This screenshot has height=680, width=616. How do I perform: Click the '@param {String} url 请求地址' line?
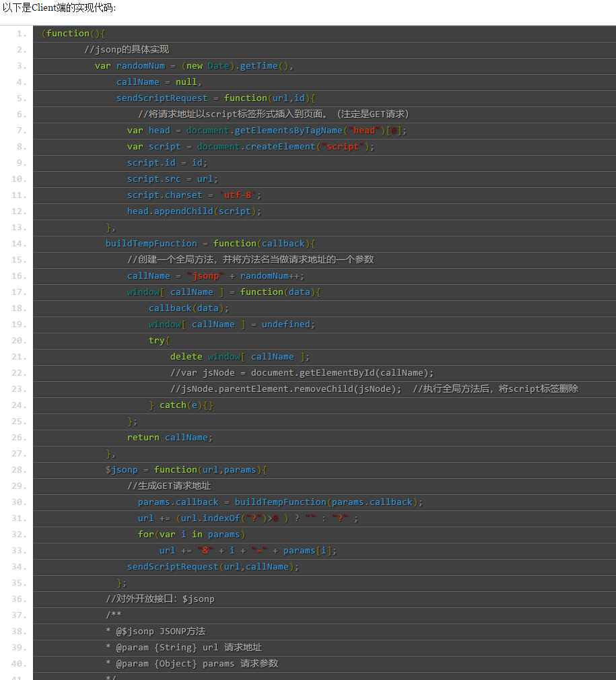[184, 648]
